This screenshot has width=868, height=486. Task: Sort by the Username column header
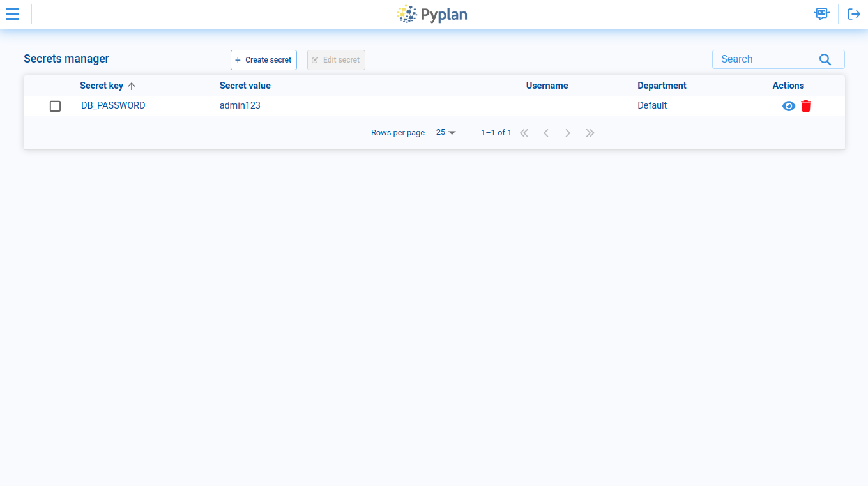547,85
